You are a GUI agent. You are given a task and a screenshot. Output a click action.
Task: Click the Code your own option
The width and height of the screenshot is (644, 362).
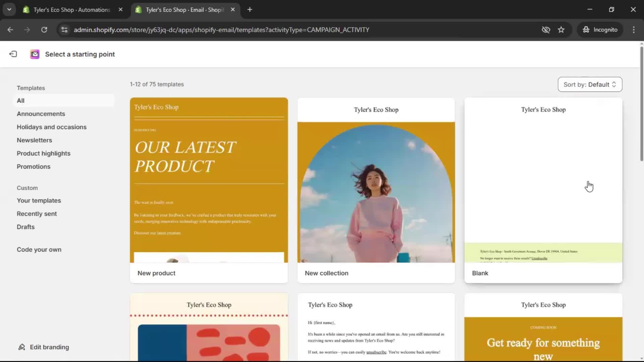click(39, 249)
